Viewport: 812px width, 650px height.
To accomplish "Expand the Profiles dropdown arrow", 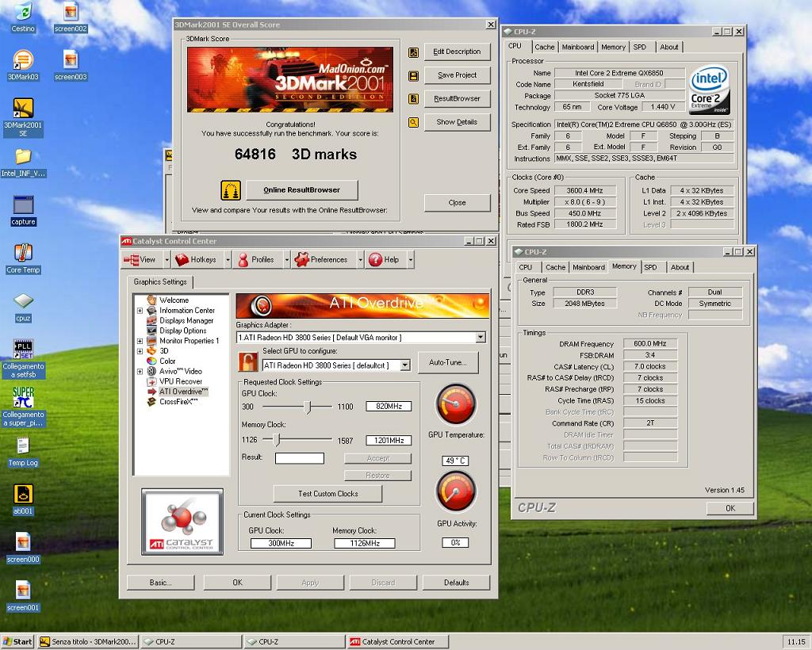I will tap(286, 260).
